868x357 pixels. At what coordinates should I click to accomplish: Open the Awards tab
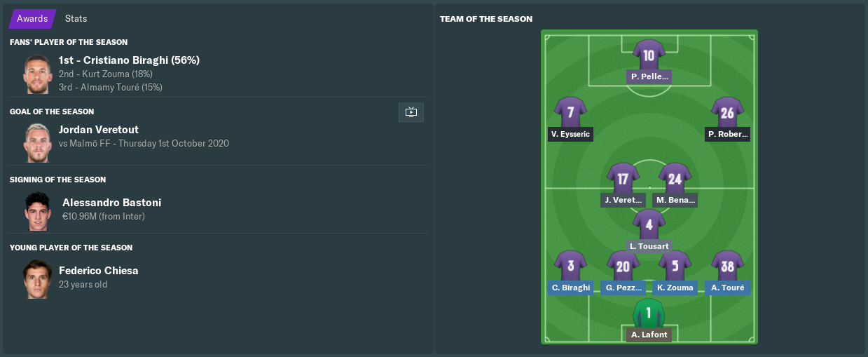pos(32,19)
